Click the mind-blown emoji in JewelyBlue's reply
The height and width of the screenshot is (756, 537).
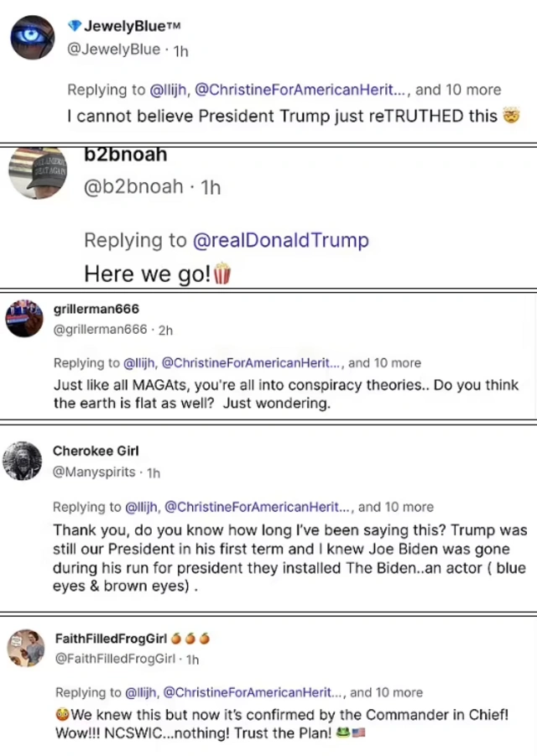point(511,116)
